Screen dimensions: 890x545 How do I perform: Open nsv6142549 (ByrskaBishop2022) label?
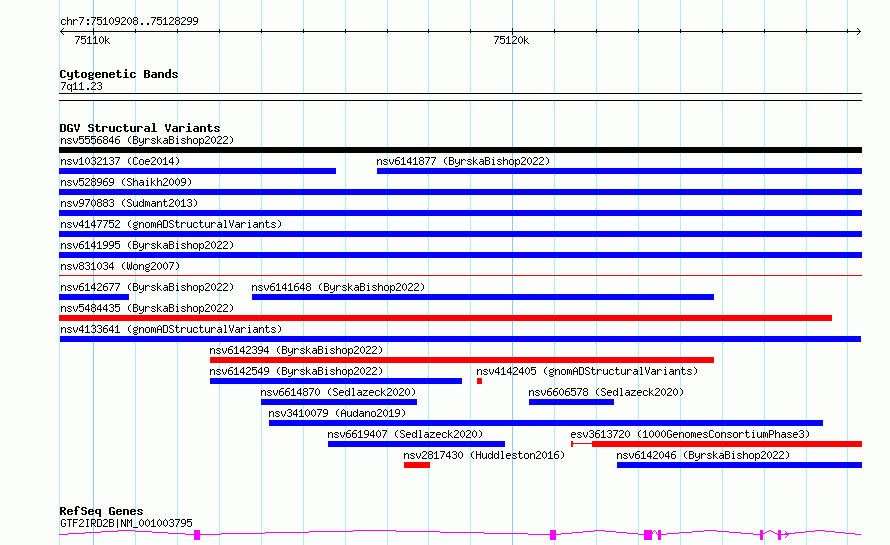click(296, 371)
